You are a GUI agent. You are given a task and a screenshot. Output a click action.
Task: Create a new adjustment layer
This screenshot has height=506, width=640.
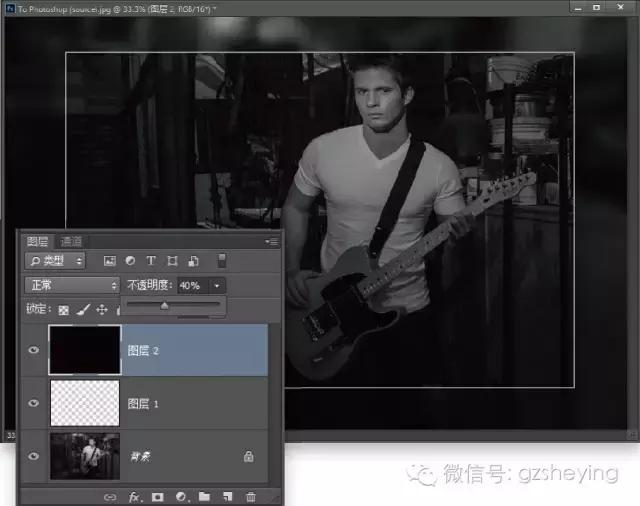[181, 496]
